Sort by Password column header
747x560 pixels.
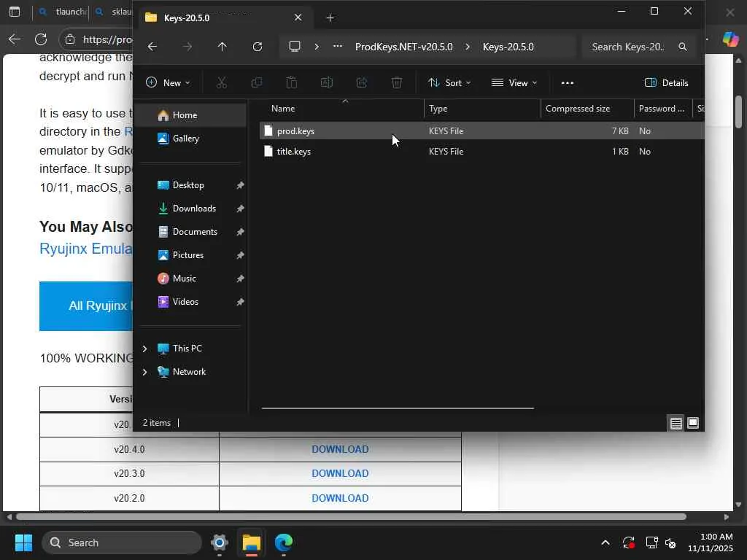point(662,109)
